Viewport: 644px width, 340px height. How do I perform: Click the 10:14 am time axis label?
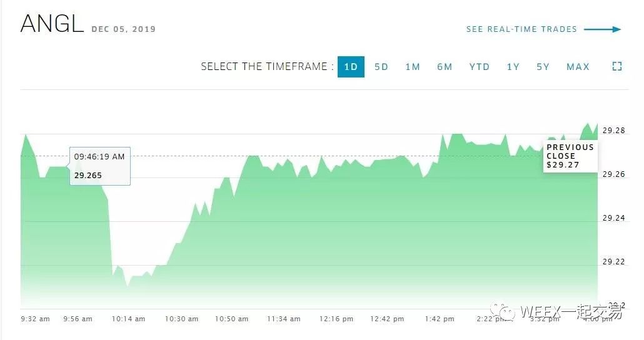[x=128, y=319]
